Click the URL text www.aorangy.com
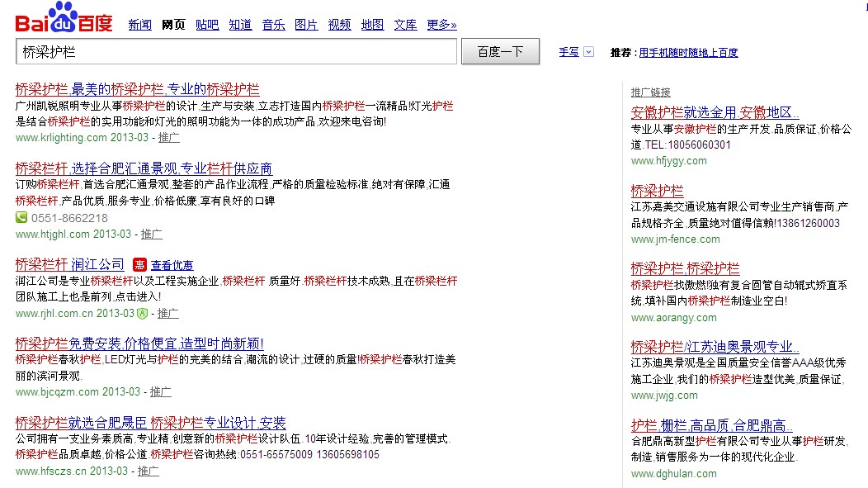The width and height of the screenshot is (868, 488). click(x=674, y=318)
